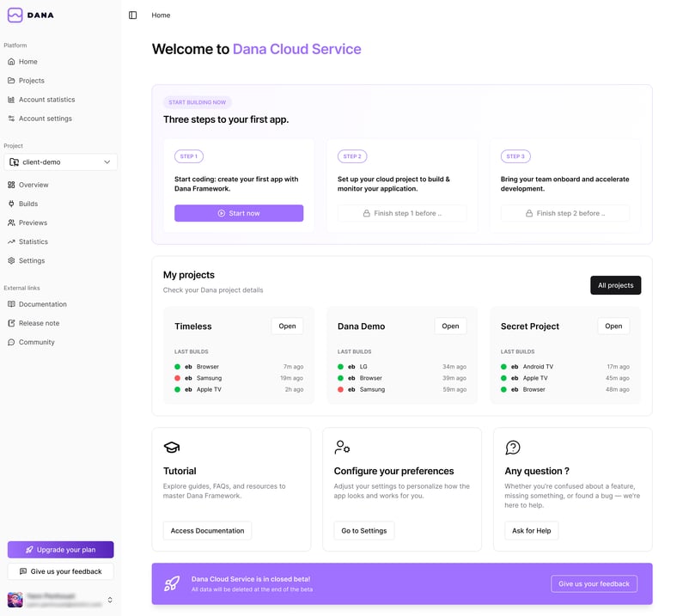This screenshot has width=683, height=616.
Task: Select the Samsung build in Timeless
Action: tap(209, 378)
